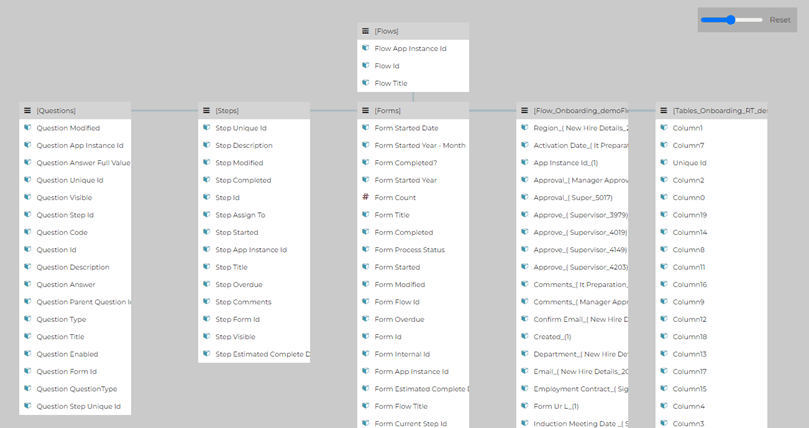The height and width of the screenshot is (428, 809).
Task: Select the Question Enabled field
Action: coord(75,354)
